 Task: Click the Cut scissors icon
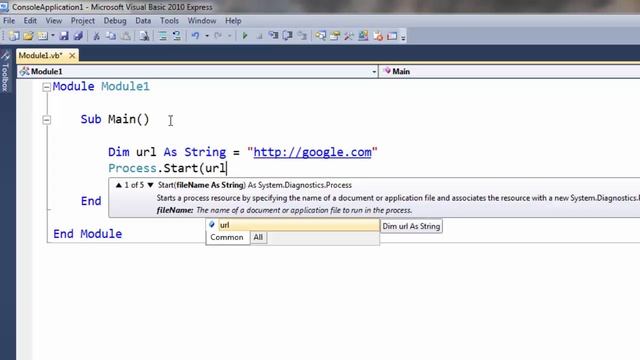pos(97,36)
